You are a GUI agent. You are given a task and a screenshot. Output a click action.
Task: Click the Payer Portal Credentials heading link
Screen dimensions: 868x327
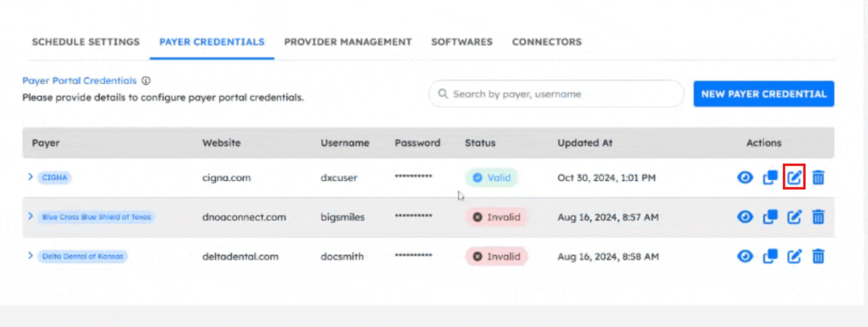(x=79, y=80)
